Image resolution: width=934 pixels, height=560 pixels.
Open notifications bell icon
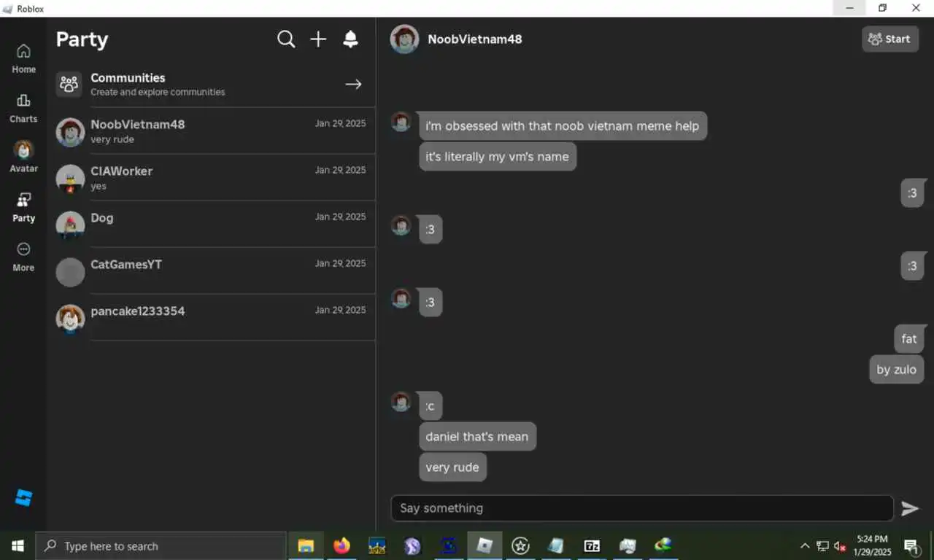[350, 39]
